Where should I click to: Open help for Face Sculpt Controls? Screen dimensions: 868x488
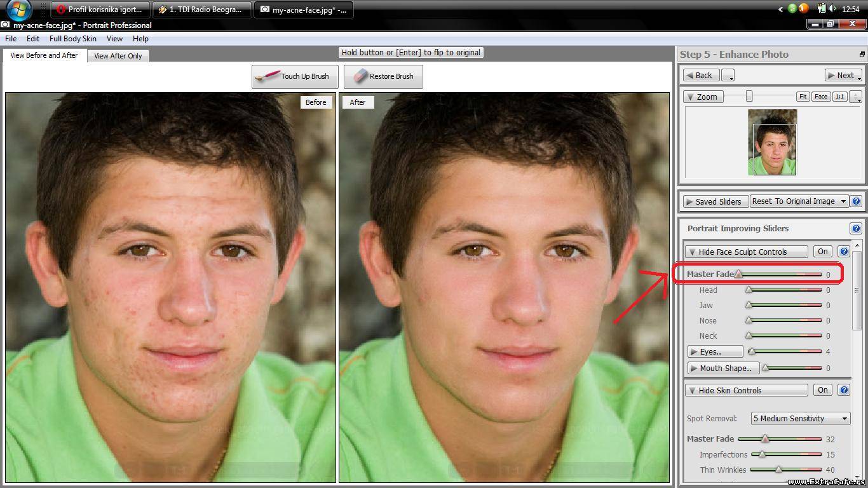(844, 252)
